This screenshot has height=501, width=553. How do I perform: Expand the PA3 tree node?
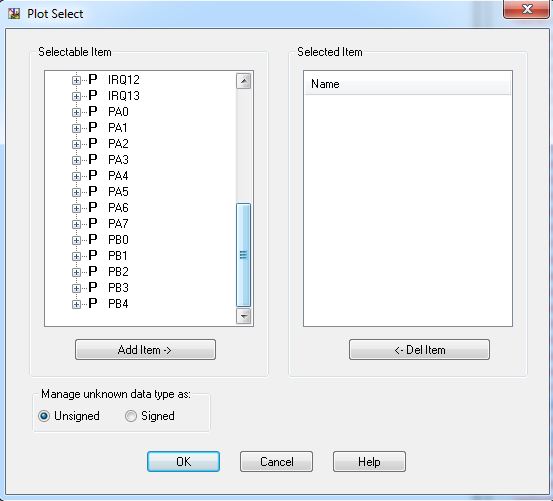(76, 160)
